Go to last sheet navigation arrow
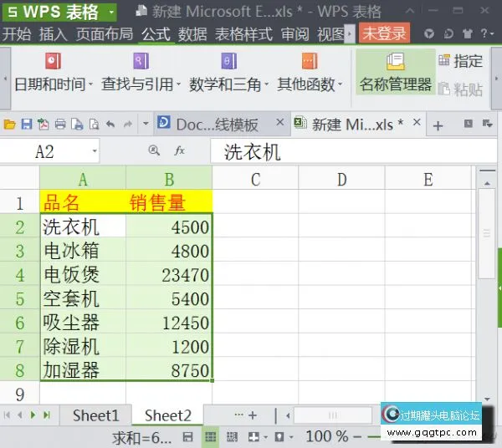Viewport: 502px width, 448px height. tap(47, 415)
